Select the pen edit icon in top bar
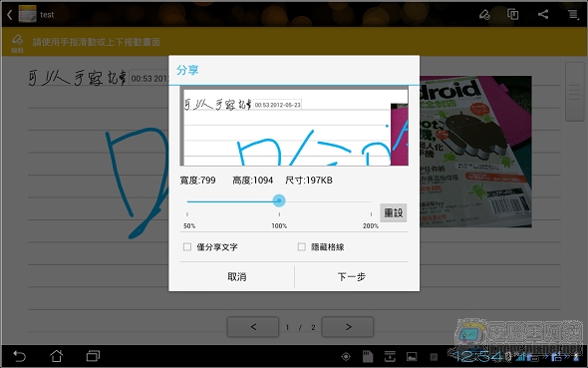The image size is (588, 368). click(484, 15)
